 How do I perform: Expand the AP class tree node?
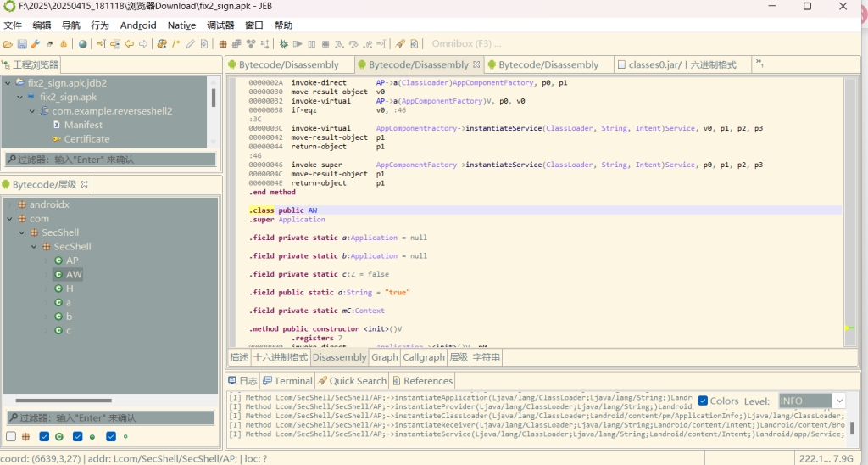click(47, 261)
